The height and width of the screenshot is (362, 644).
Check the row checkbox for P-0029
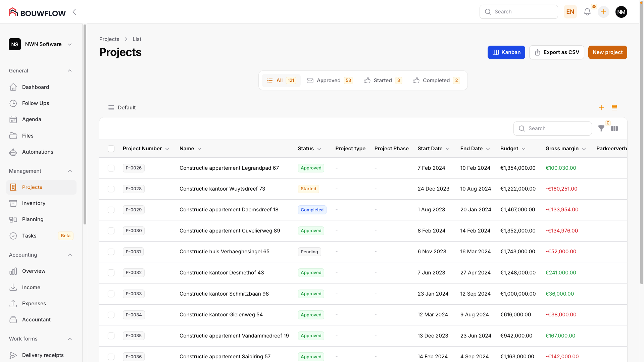coord(111,210)
